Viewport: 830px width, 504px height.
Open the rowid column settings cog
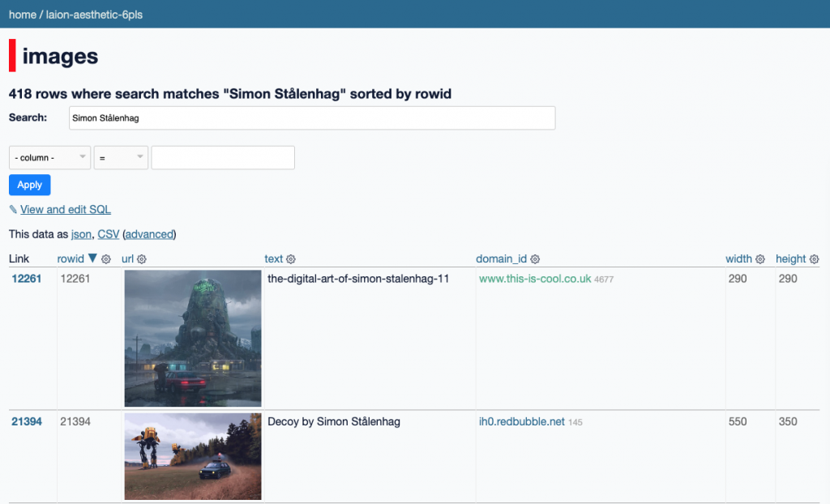106,258
